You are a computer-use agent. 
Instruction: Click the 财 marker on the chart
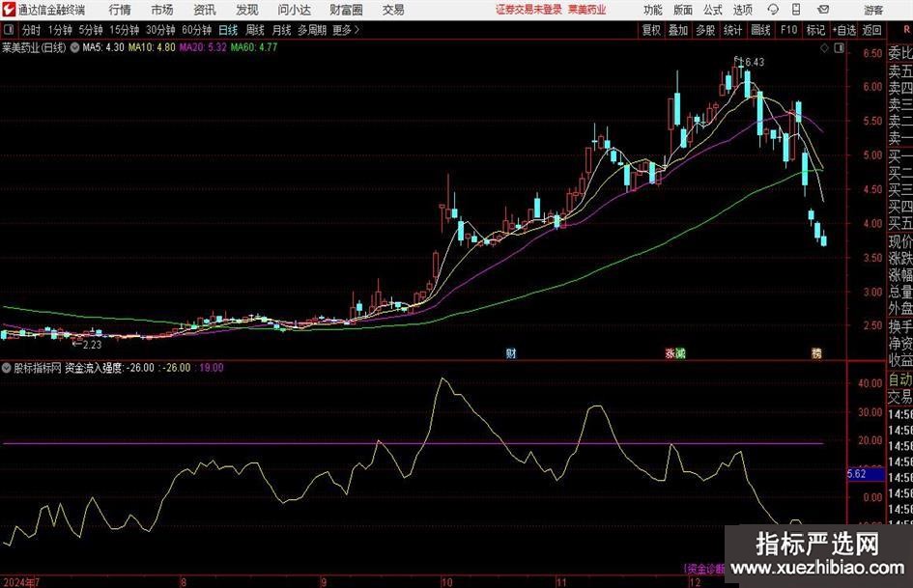511,352
